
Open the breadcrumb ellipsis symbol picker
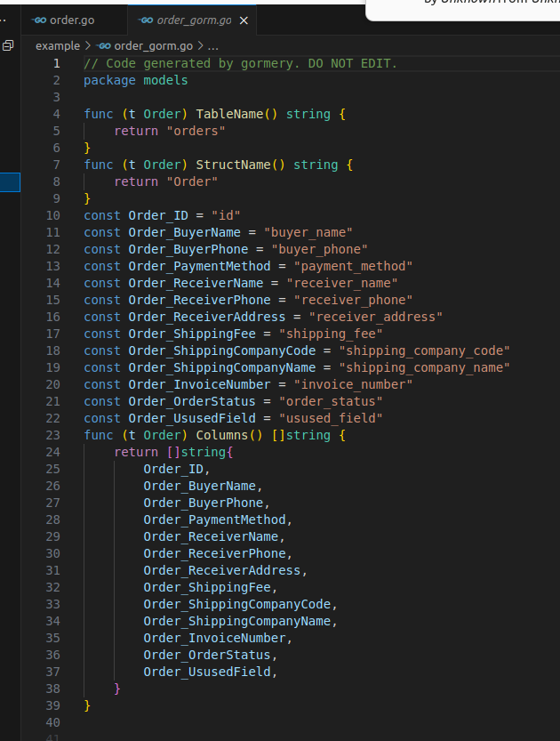(x=212, y=45)
